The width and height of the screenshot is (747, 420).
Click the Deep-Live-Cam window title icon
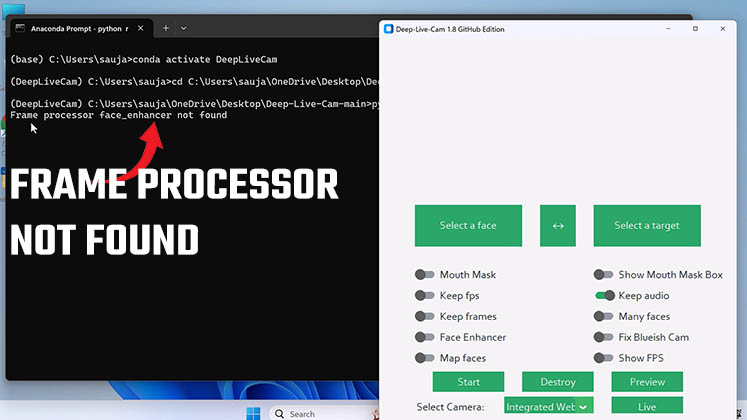tap(388, 29)
